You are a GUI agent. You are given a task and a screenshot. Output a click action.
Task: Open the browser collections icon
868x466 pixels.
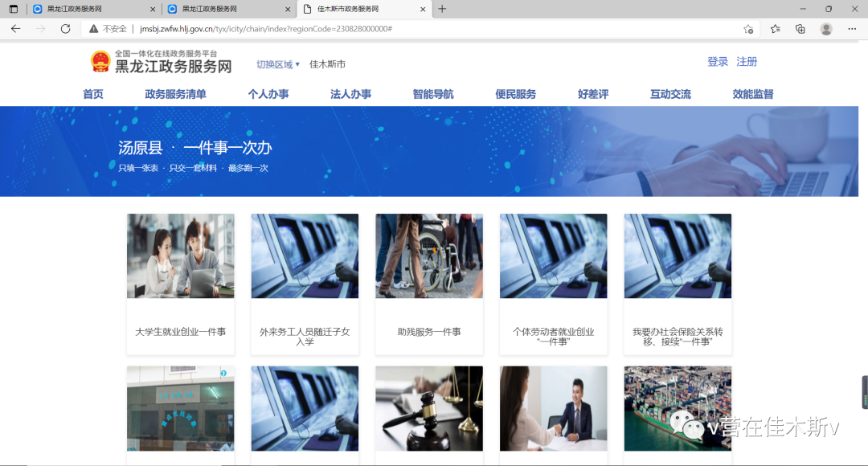click(800, 29)
